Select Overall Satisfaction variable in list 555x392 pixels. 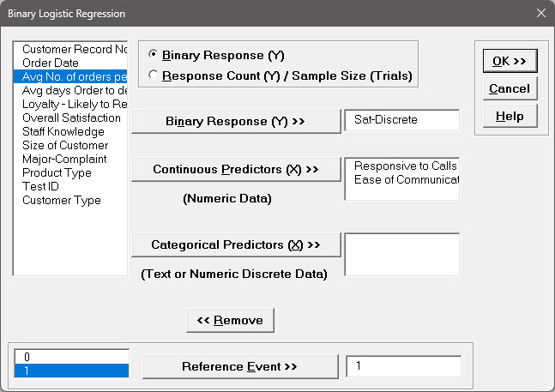[71, 118]
